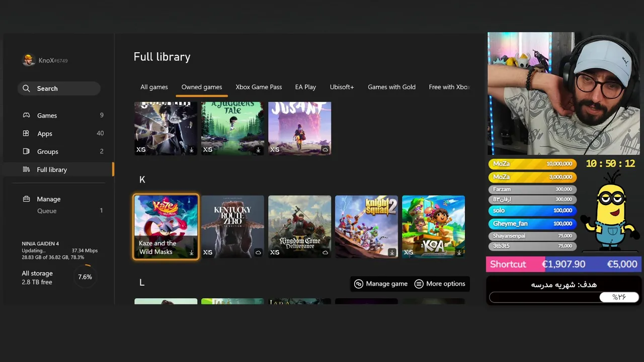The image size is (644, 362).
Task: Click the Search field
Action: pyautogui.click(x=59, y=88)
